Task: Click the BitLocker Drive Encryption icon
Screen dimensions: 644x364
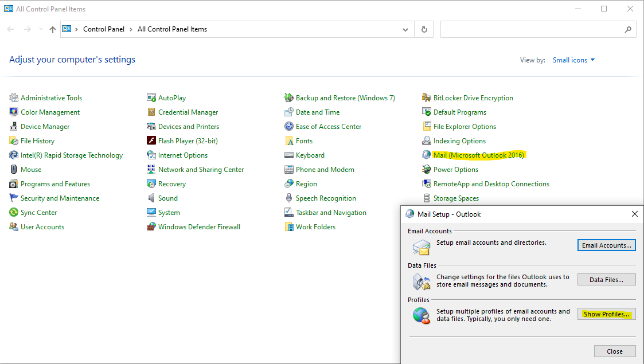Action: [x=427, y=98]
